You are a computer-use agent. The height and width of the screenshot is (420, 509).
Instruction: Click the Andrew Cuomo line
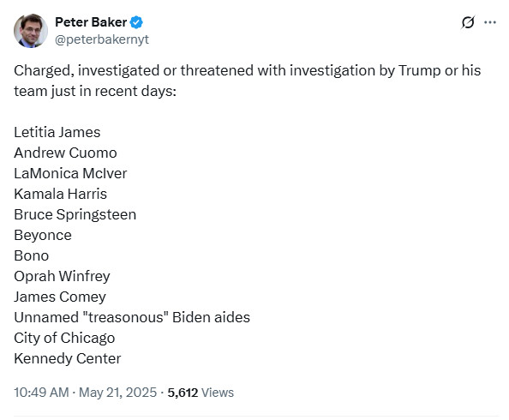(x=65, y=153)
